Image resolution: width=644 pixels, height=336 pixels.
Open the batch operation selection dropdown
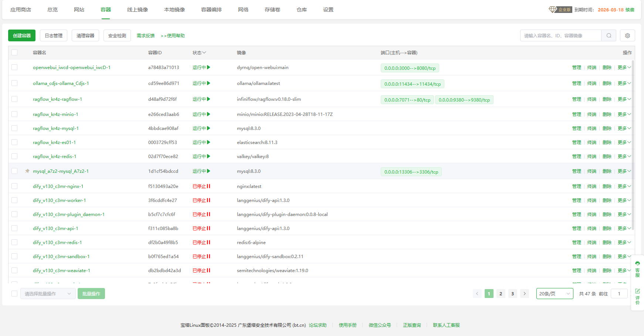point(48,294)
